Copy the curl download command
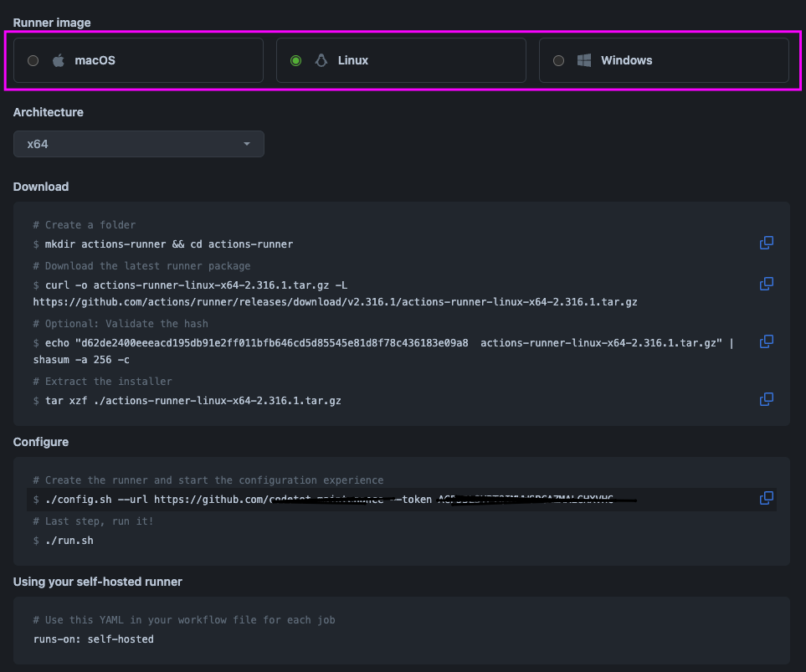This screenshot has width=806, height=672. (x=766, y=284)
